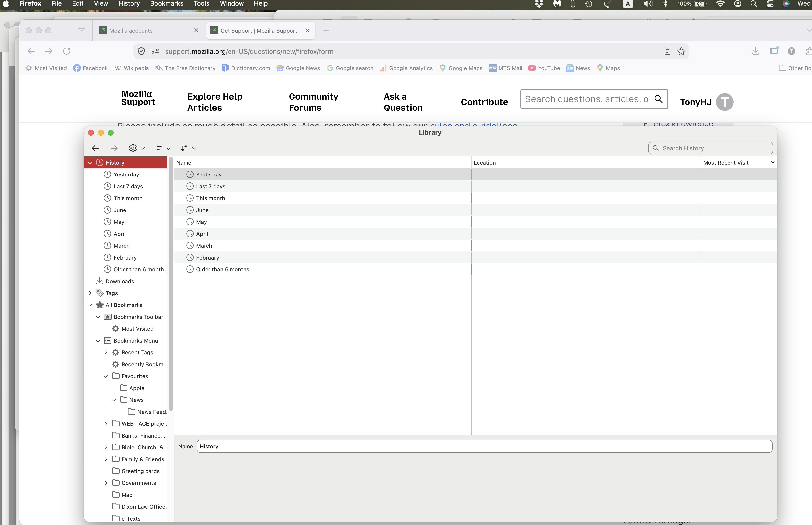The width and height of the screenshot is (812, 525).
Task: Select the Mac bookmarks folder
Action: coord(127,495)
